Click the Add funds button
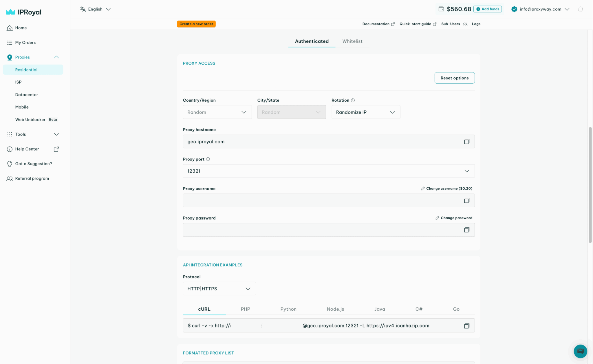This screenshot has height=364, width=593. tap(488, 9)
